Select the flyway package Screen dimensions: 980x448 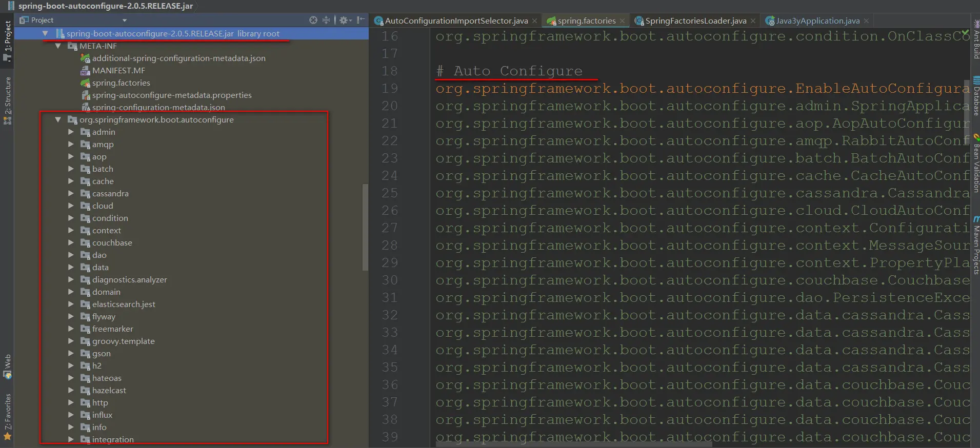pos(104,316)
